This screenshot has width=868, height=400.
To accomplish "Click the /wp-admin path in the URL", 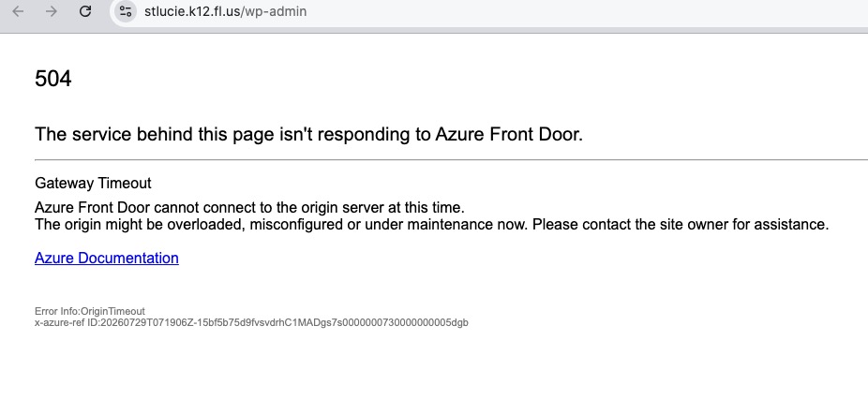I will tap(274, 11).
